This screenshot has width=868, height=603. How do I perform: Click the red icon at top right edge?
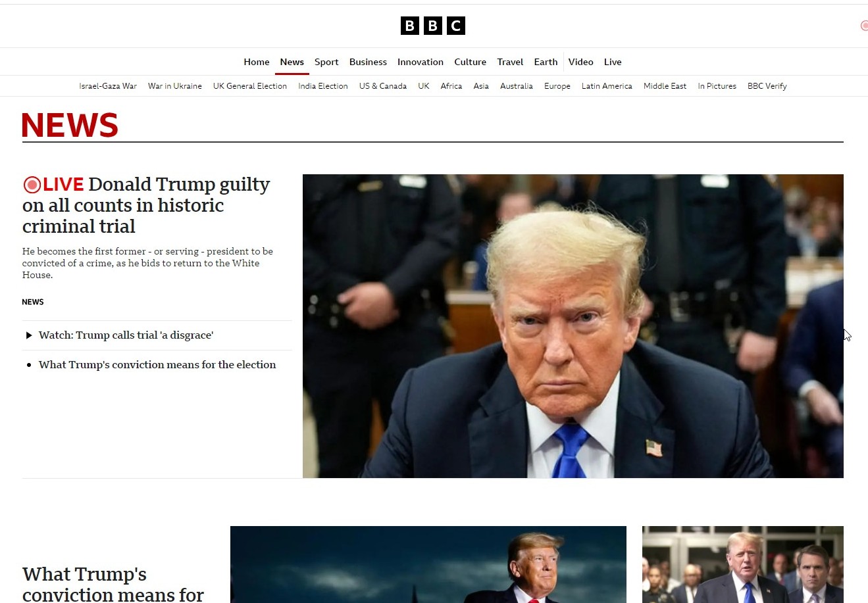click(x=864, y=26)
